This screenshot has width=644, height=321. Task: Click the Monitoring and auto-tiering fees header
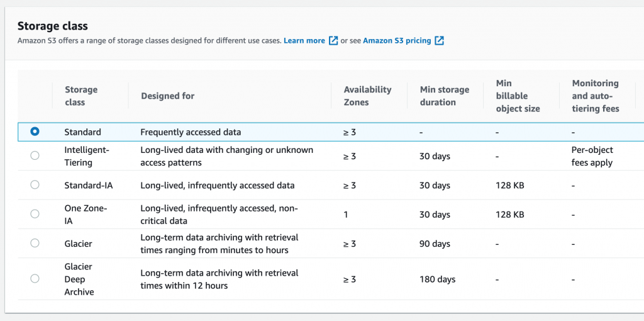click(x=596, y=96)
